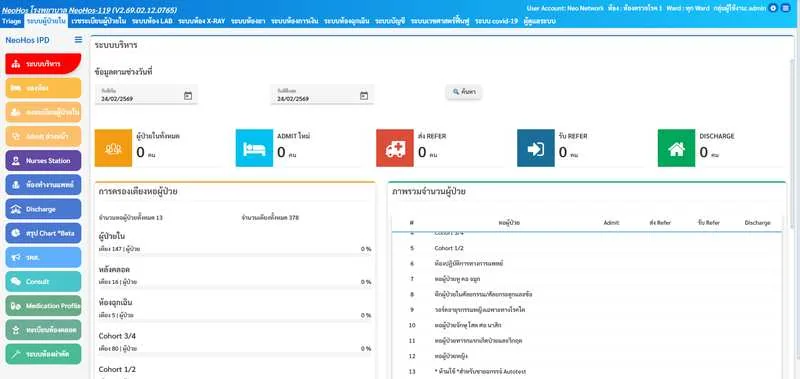The image size is (800, 379).
Task: Open Nurses Station in the sidebar
Action: tap(43, 161)
